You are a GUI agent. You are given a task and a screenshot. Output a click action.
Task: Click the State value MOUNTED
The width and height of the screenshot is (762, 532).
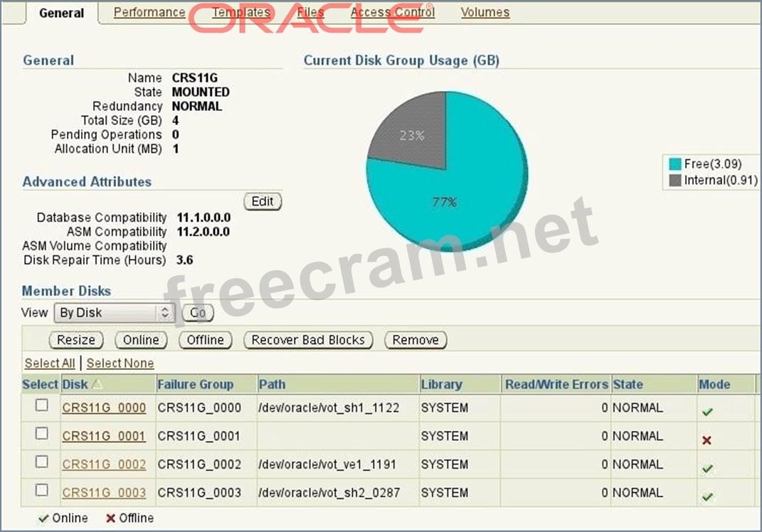point(201,92)
